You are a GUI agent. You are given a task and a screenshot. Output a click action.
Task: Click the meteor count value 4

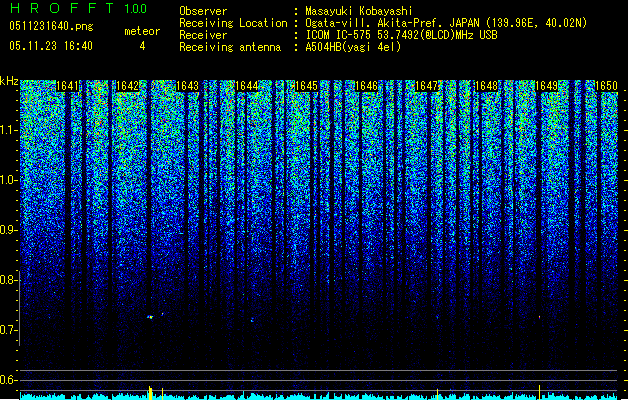142,46
